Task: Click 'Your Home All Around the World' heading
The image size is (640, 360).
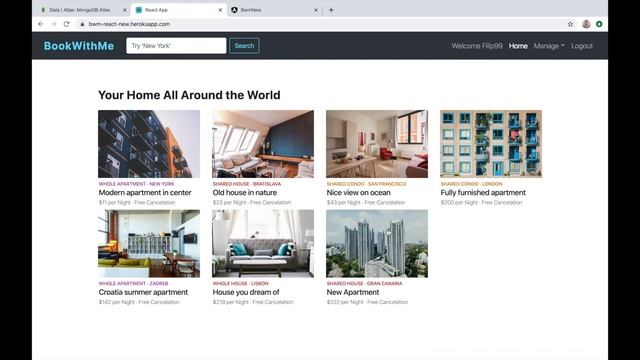Action: click(189, 95)
